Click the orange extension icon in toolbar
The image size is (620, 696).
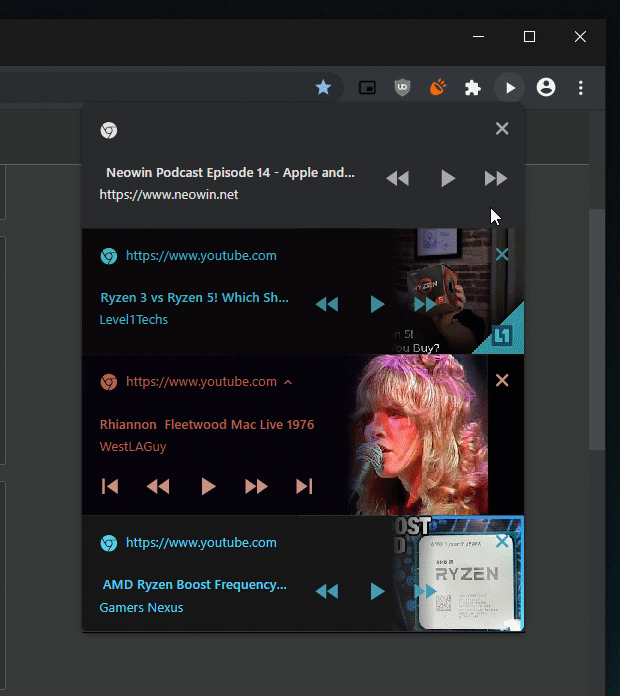(x=438, y=87)
